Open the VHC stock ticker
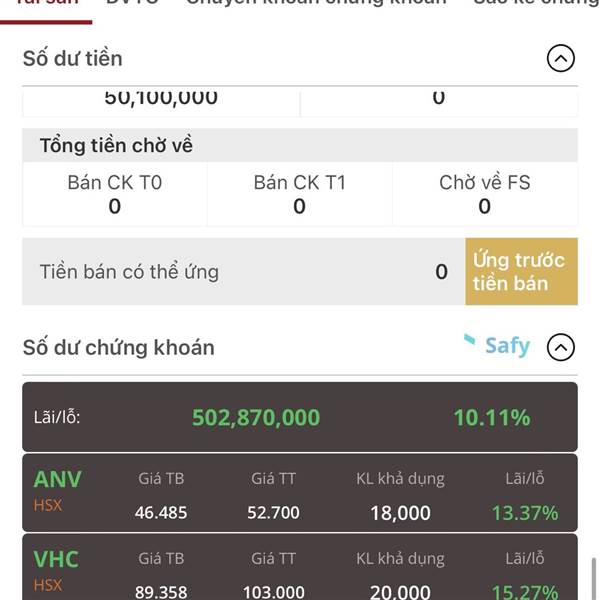The height and width of the screenshot is (600, 600). click(56, 559)
